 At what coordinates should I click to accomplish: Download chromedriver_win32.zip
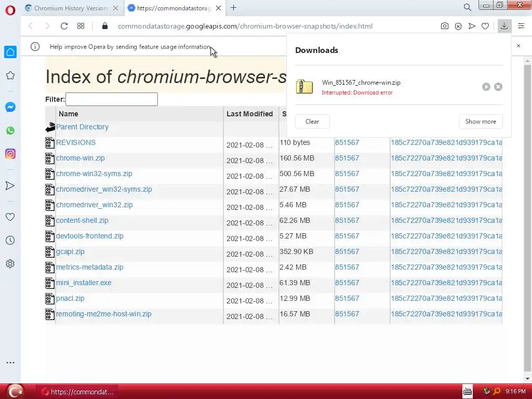point(95,205)
